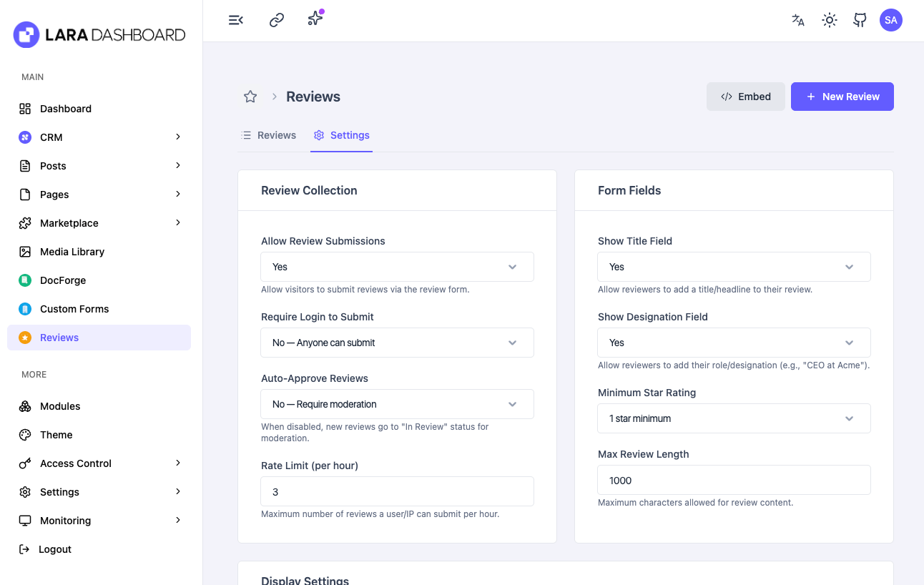Image resolution: width=924 pixels, height=585 pixels.
Task: Open the SA user avatar menu
Action: (891, 20)
